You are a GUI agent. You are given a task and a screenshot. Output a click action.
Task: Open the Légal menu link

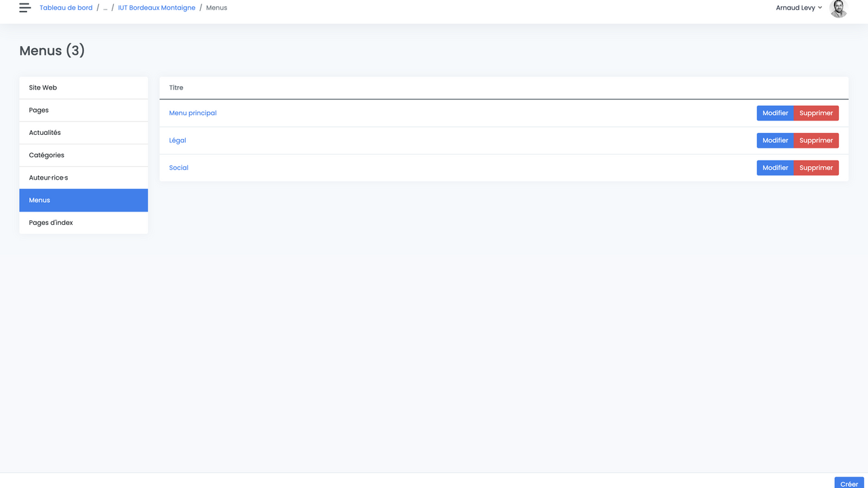coord(178,140)
